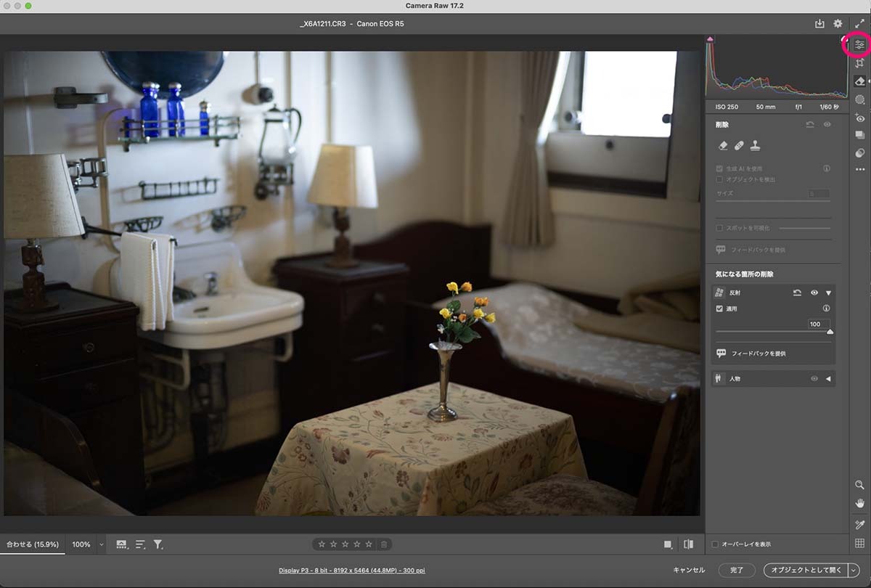The width and height of the screenshot is (871, 588).
Task: Switch to 合わせる fit view
Action: (x=33, y=544)
